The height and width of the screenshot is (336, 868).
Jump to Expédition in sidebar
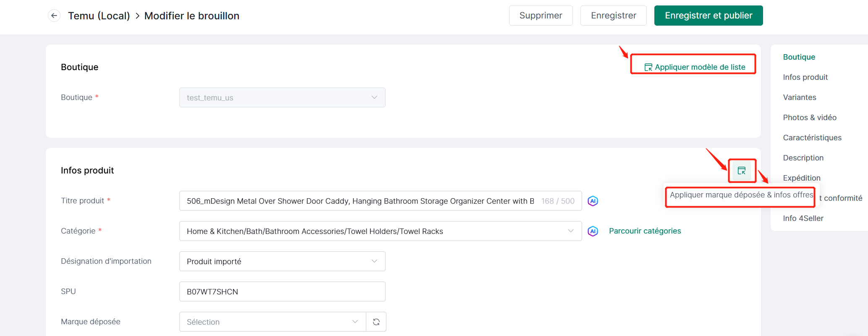[x=801, y=178]
